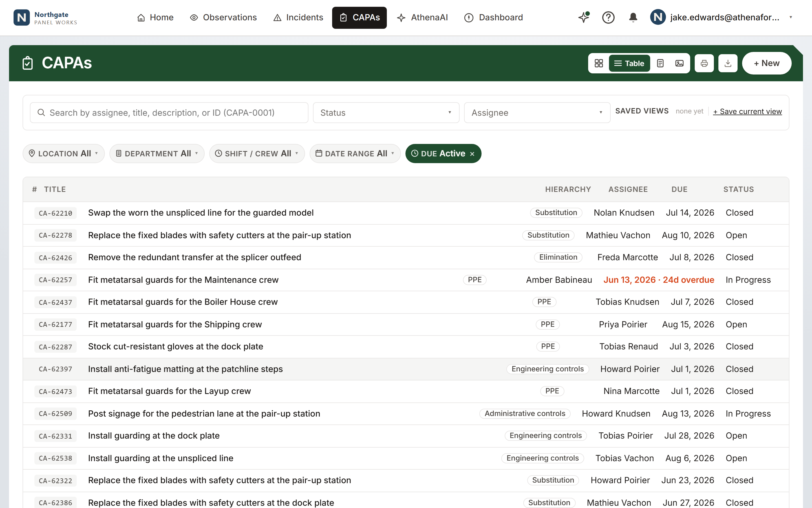Open 'Fit metatarsal guards for the Boiler House crew'
Image resolution: width=812 pixels, height=508 pixels.
click(x=183, y=302)
